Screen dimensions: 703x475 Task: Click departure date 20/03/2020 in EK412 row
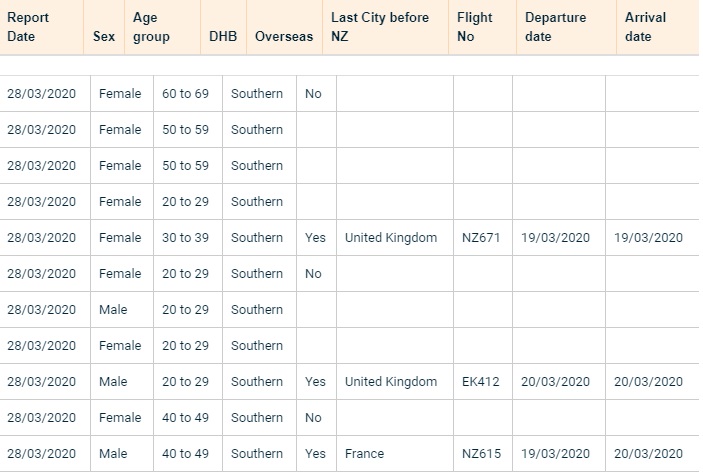[559, 382]
